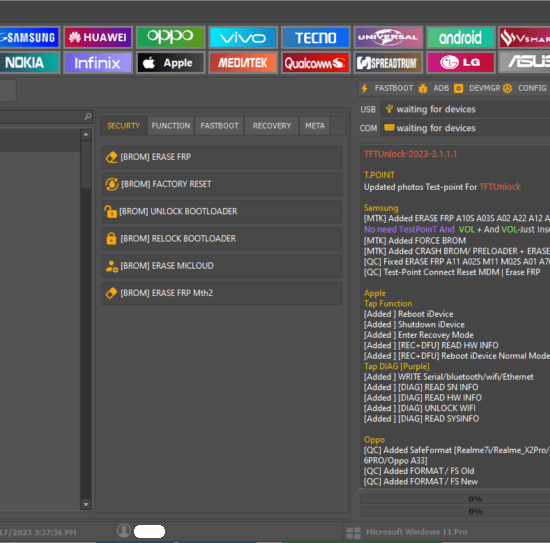Screen dimensions: 550x543
Task: Click the ADB toolbar button
Action: tap(434, 88)
